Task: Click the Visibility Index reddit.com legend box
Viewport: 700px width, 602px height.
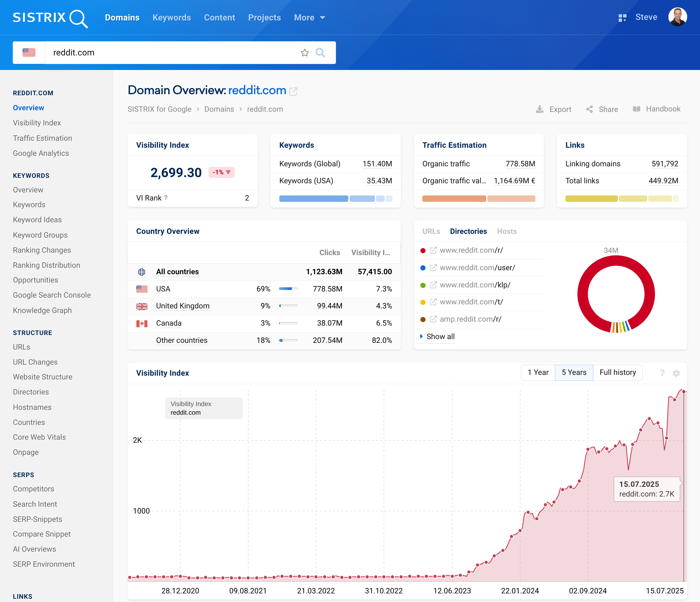Action: (x=204, y=408)
